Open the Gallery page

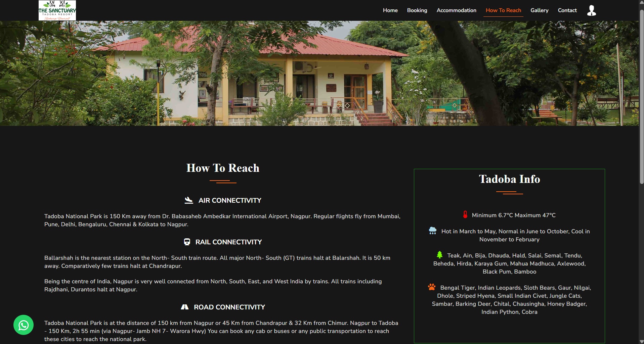pos(539,10)
